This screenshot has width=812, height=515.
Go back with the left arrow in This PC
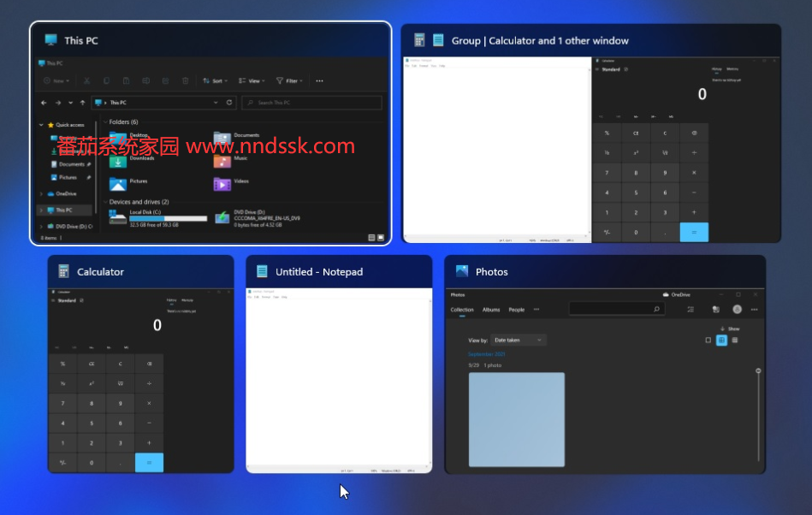coord(44,103)
